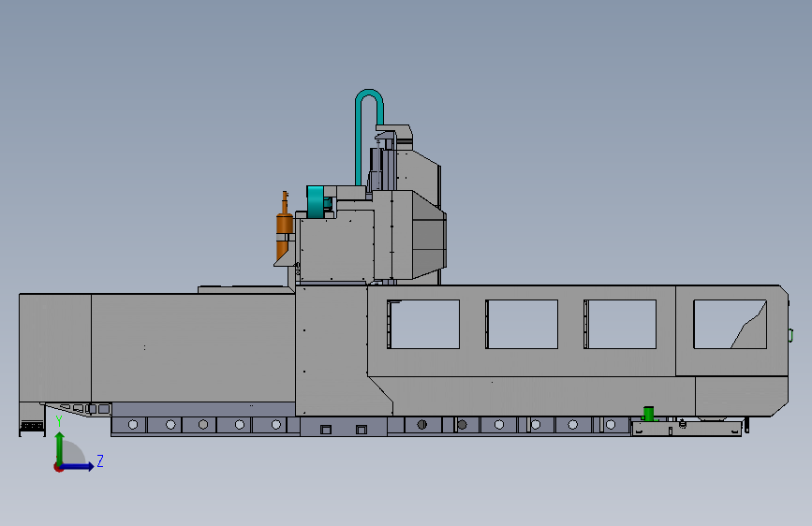Select the gray column housing at top
812x526 pixels.
click(419, 170)
